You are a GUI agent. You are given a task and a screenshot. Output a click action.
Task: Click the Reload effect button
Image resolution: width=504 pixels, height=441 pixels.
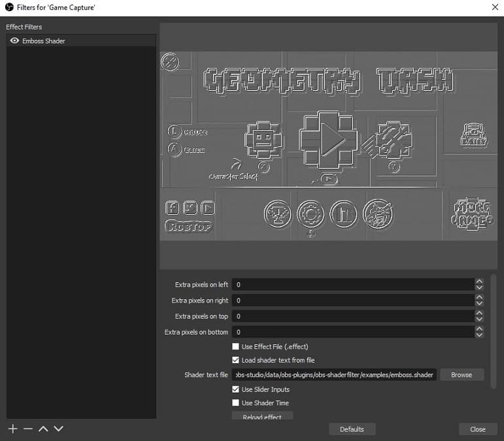tap(262, 416)
